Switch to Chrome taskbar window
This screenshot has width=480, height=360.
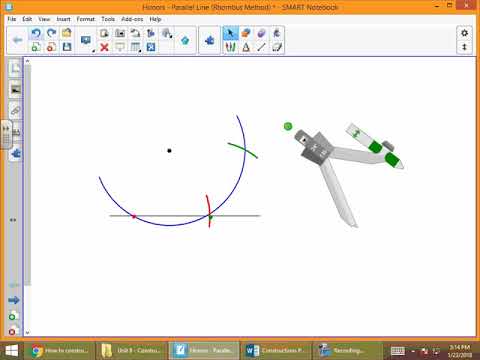pyautogui.click(x=60, y=350)
